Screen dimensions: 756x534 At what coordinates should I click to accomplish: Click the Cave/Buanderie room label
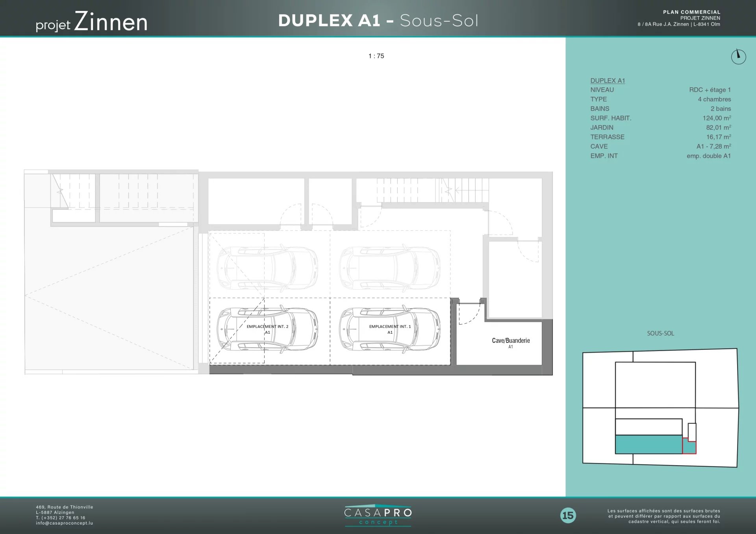coord(511,341)
